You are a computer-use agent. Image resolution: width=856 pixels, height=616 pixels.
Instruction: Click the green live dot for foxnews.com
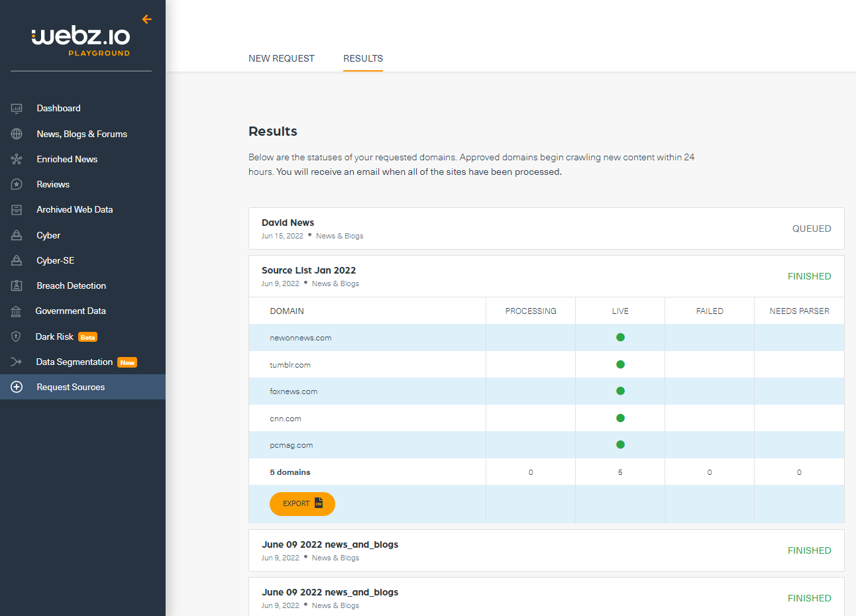(620, 391)
